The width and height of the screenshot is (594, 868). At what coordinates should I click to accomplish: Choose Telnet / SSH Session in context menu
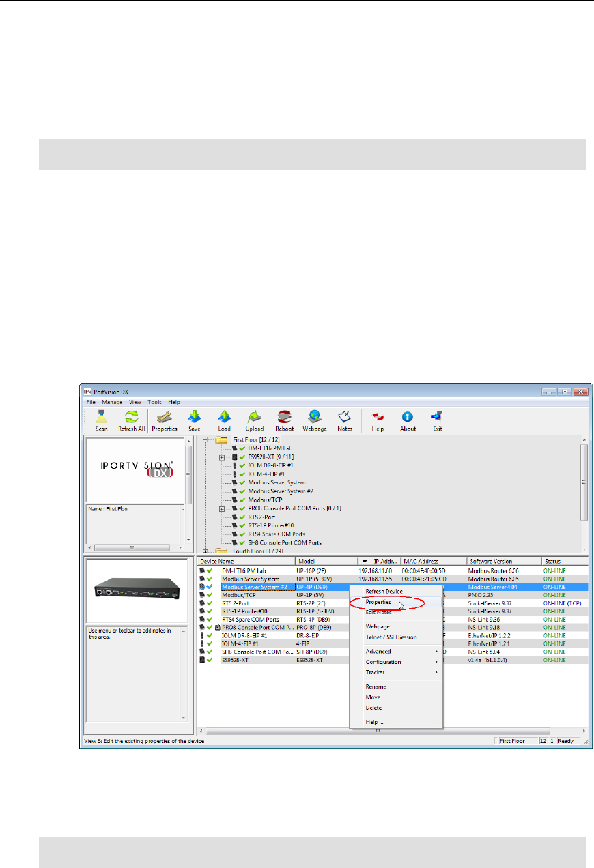(x=396, y=637)
